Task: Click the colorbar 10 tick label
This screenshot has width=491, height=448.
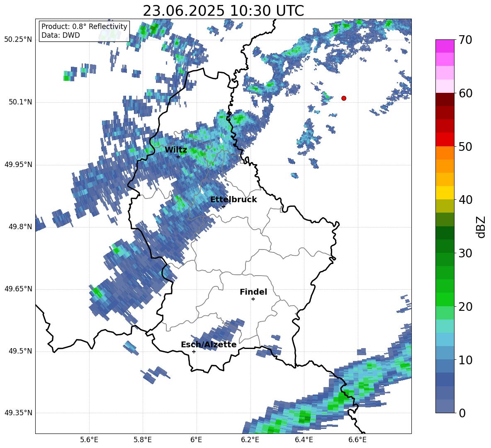Action: 465,360
